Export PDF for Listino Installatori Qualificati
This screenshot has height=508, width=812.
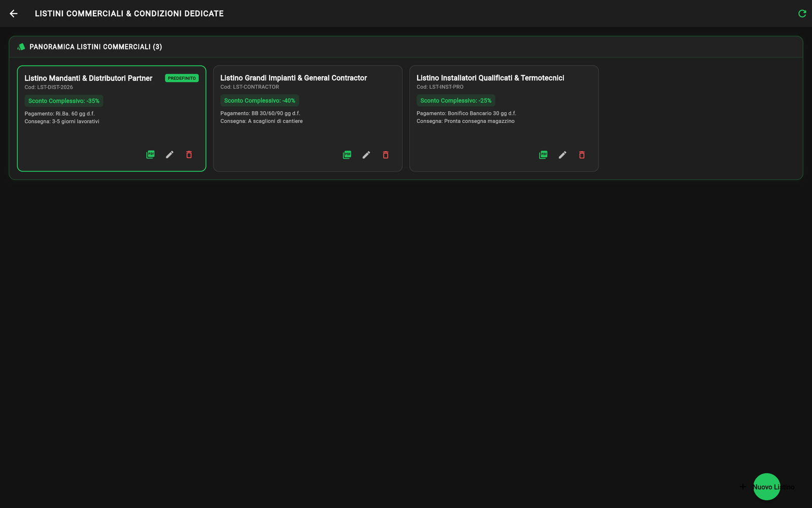543,155
